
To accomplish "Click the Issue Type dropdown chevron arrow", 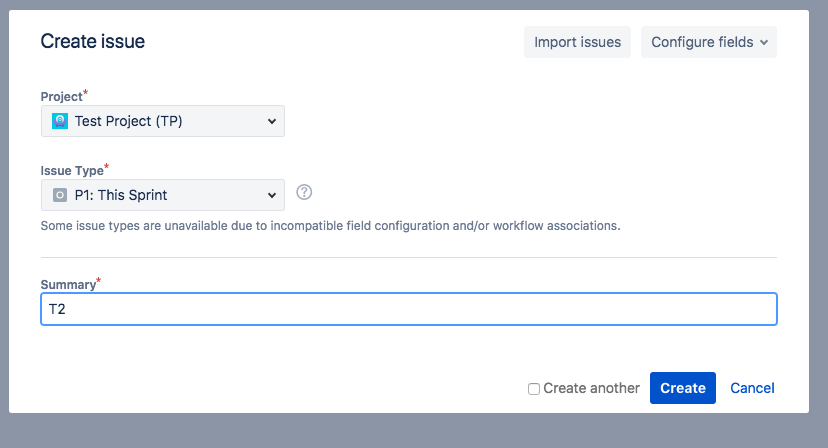I will (x=271, y=195).
